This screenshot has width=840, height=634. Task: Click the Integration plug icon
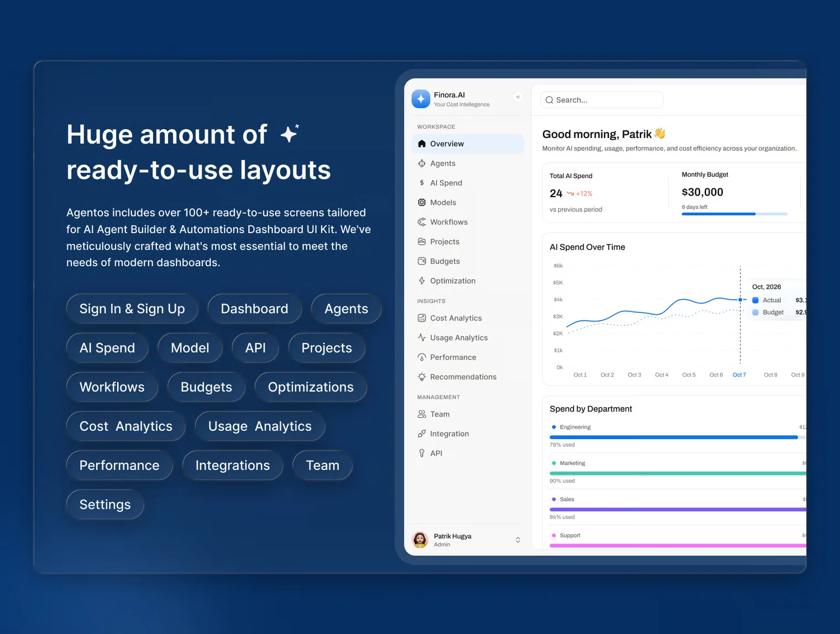coord(422,434)
